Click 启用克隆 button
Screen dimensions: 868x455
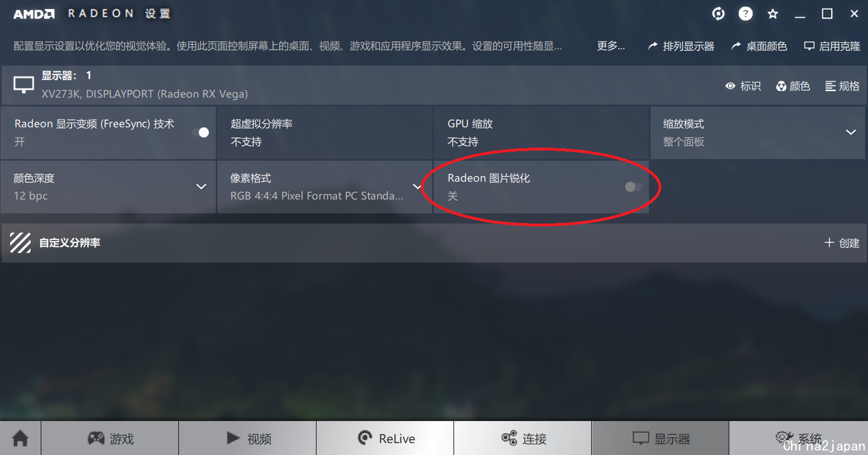pos(832,46)
